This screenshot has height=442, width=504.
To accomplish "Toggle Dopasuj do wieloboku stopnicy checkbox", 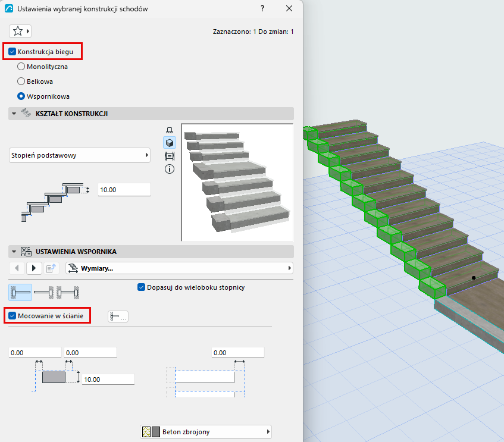I will tap(141, 287).
